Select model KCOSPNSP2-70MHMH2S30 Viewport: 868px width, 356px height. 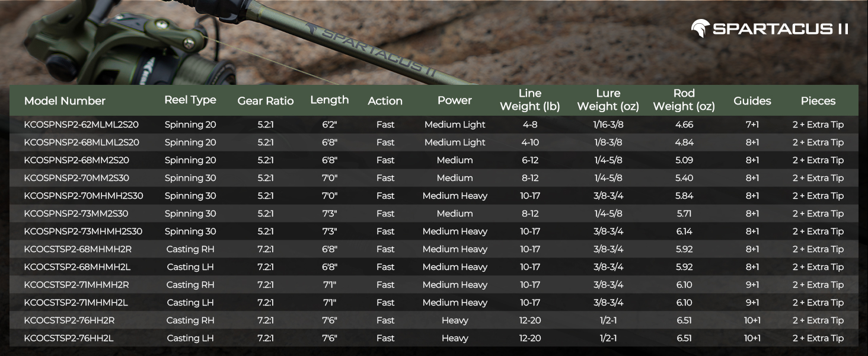click(x=84, y=196)
